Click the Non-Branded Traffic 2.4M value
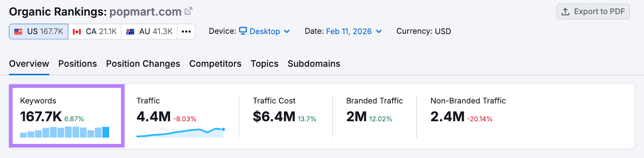This screenshot has width=644, height=158. [x=448, y=117]
